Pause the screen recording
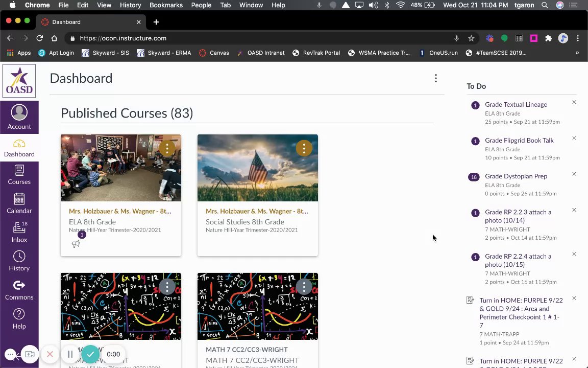The width and height of the screenshot is (588, 368). click(70, 354)
